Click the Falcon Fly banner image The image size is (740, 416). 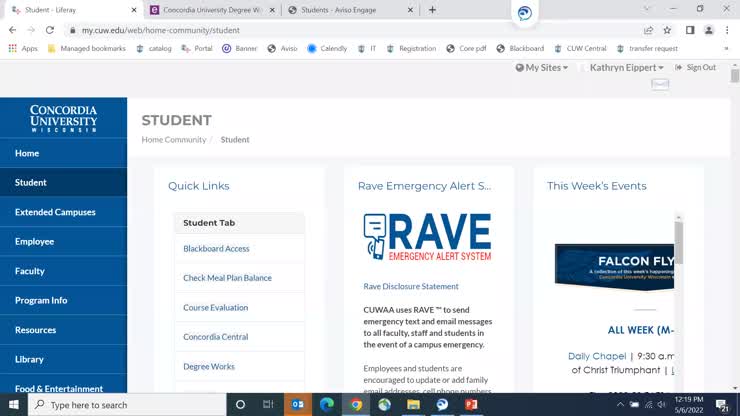click(614, 267)
